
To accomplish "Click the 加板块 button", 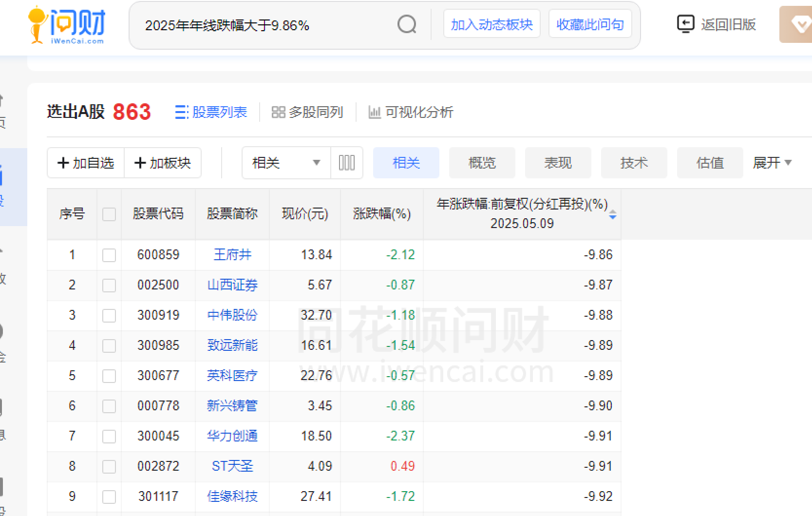I will point(163,163).
